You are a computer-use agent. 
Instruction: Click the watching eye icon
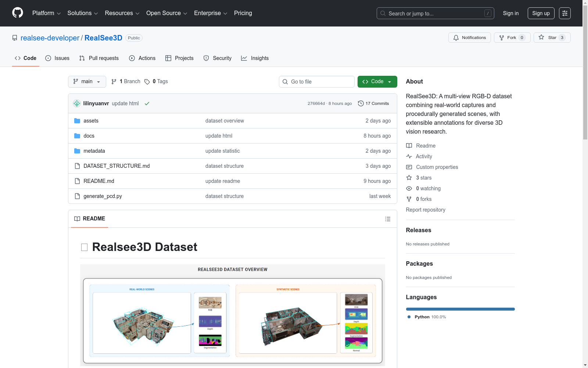[x=409, y=188]
